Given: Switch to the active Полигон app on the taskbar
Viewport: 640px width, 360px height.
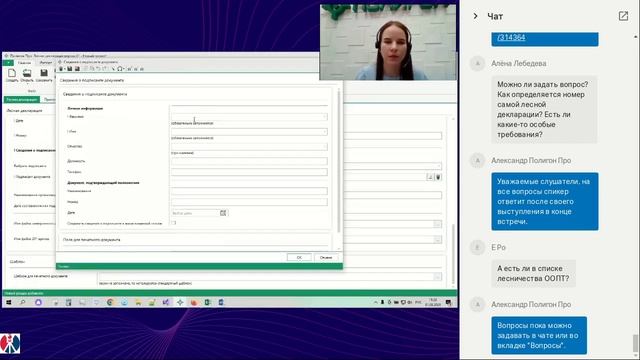Looking at the screenshot, I should (180, 302).
